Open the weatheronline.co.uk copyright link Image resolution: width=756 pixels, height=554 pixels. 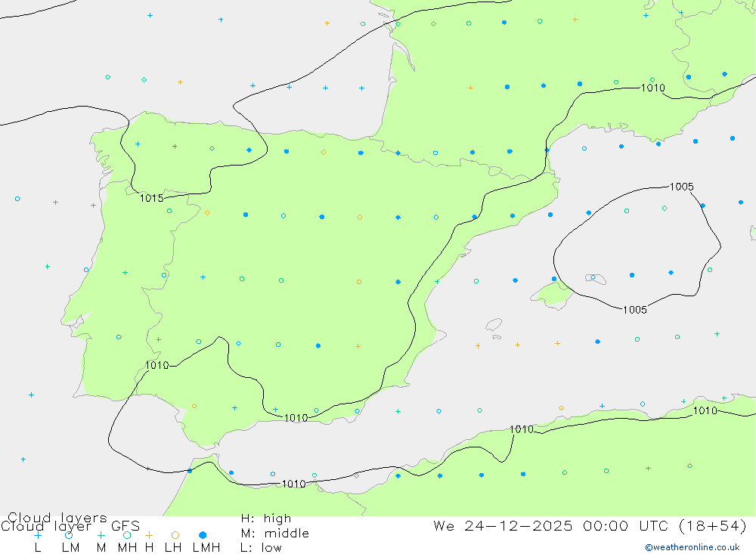pos(692,547)
